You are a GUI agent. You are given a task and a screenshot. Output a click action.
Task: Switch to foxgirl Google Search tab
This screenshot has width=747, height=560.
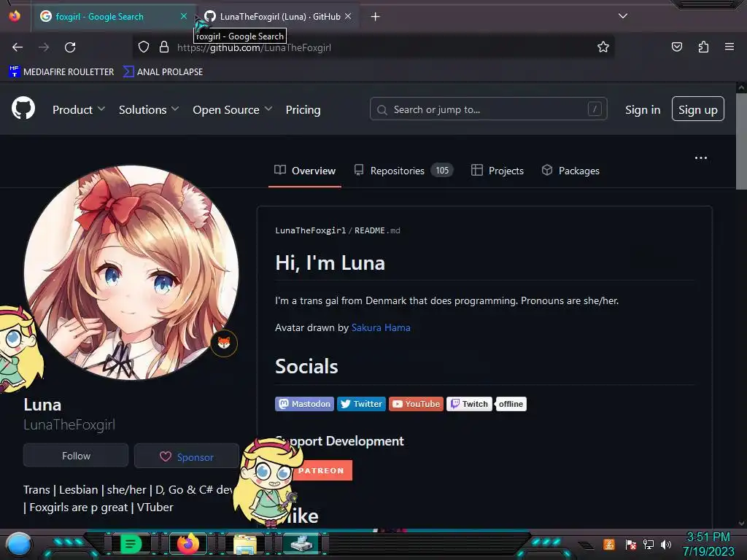(x=112, y=17)
